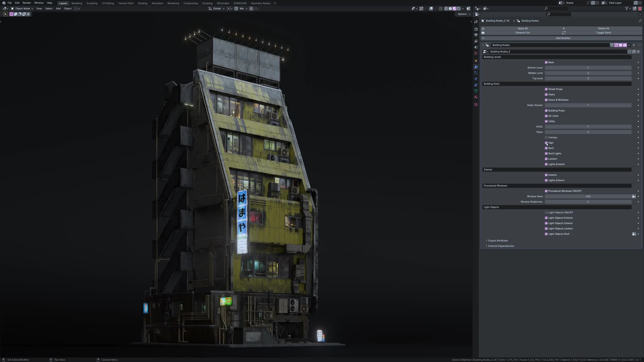Open the Object properties tab icon

(476, 61)
